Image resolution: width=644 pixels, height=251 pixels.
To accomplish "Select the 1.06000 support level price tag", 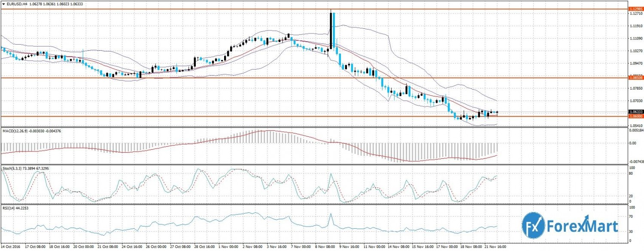I will [635, 116].
